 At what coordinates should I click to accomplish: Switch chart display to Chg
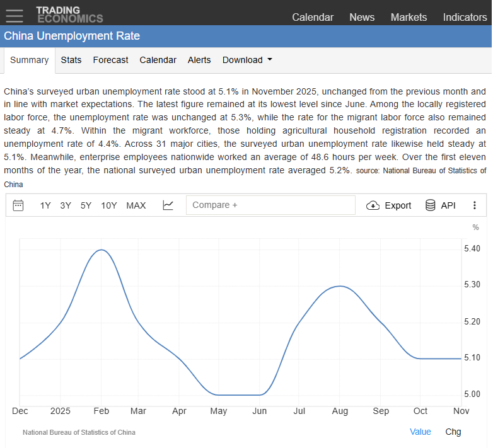[x=453, y=432]
